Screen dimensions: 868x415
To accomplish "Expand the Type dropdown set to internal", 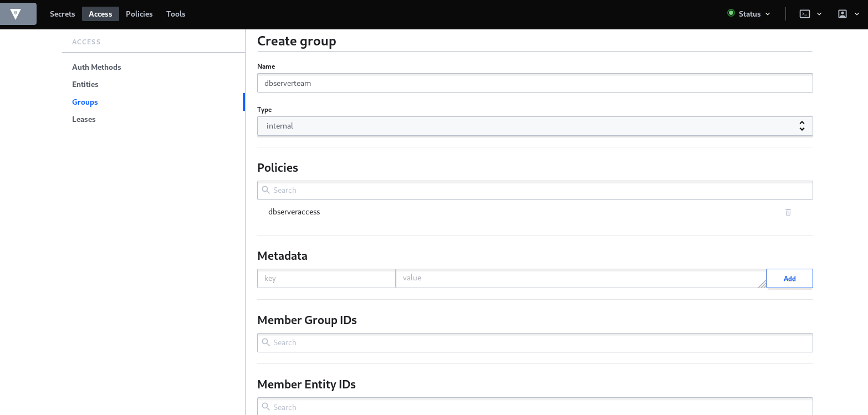I will click(534, 126).
